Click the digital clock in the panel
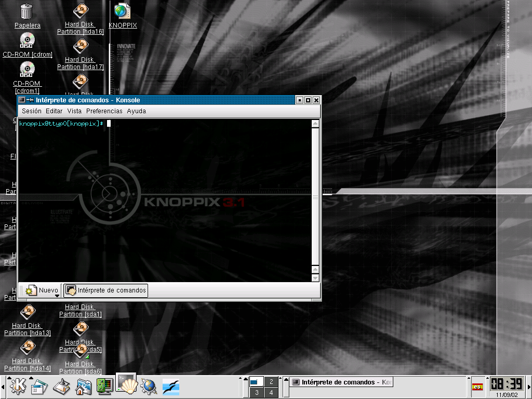The image size is (532, 399). (507, 384)
